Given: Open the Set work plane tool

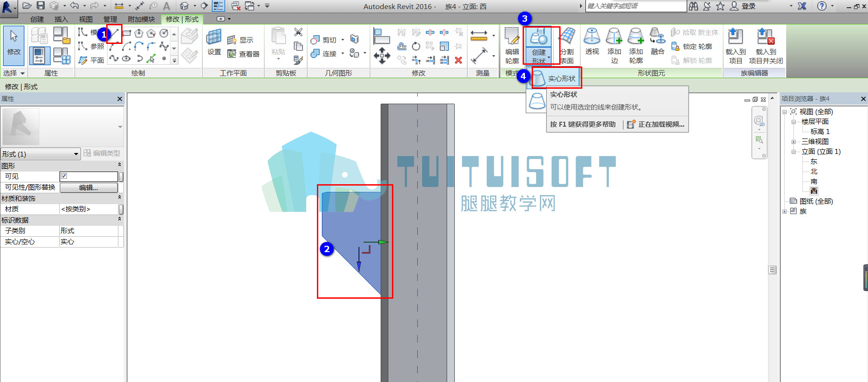Looking at the screenshot, I should click(214, 43).
